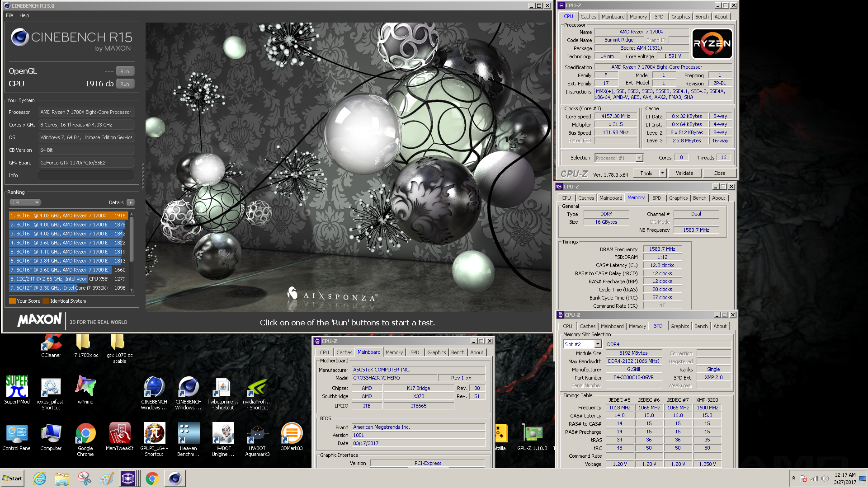Click Chrome icon in the taskbar

152,479
